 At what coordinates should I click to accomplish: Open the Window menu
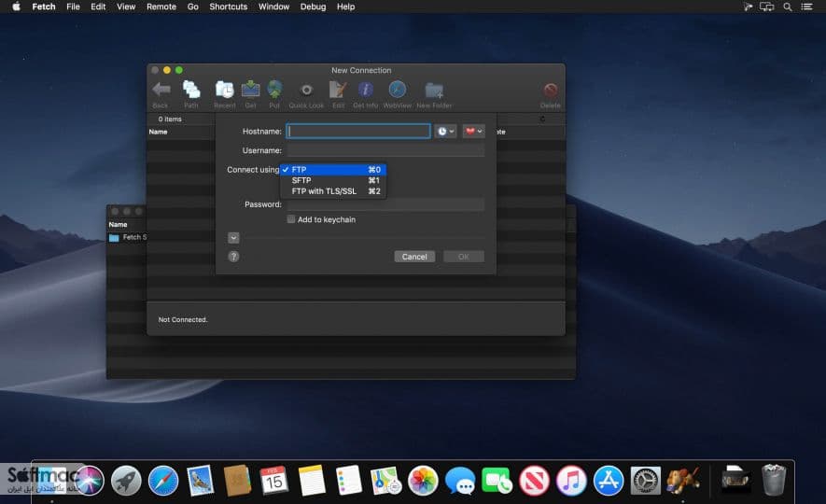coord(273,7)
